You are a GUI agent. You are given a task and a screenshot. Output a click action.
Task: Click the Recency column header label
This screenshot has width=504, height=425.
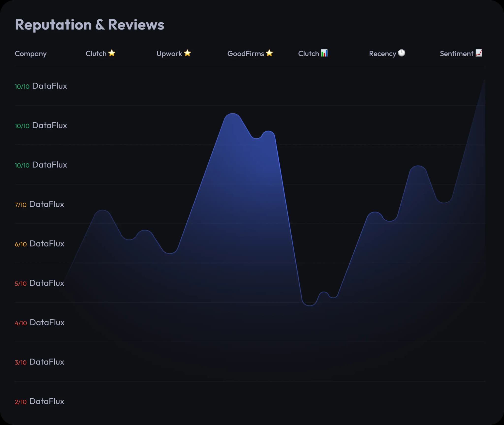(x=382, y=54)
